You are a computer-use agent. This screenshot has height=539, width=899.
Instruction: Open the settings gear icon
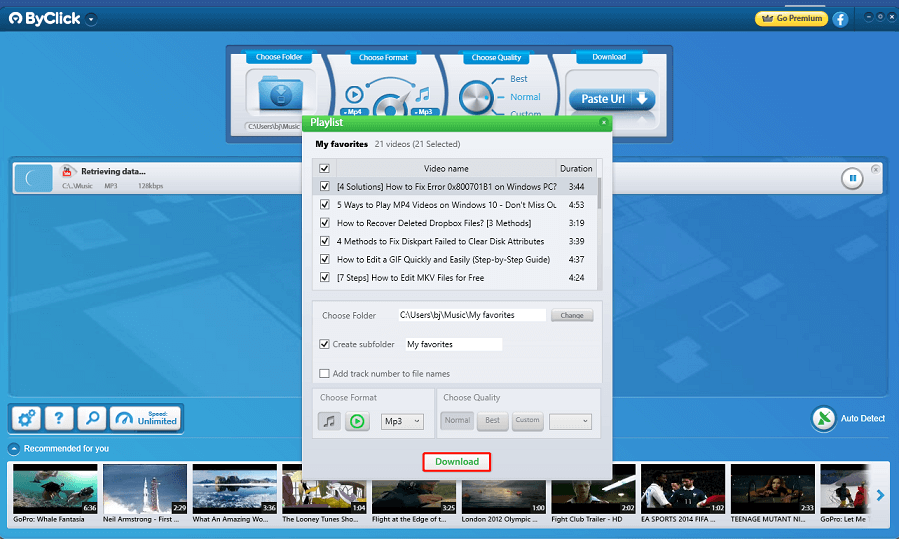tap(26, 419)
